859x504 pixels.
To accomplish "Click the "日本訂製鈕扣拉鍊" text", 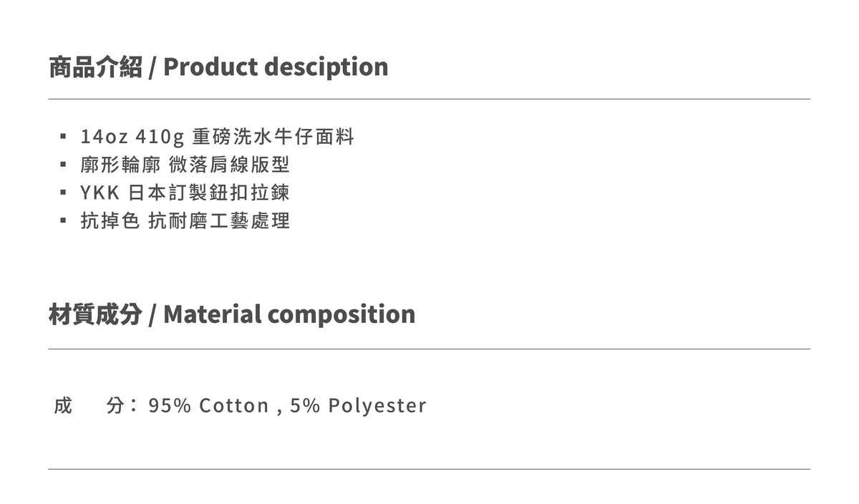I will click(209, 193).
